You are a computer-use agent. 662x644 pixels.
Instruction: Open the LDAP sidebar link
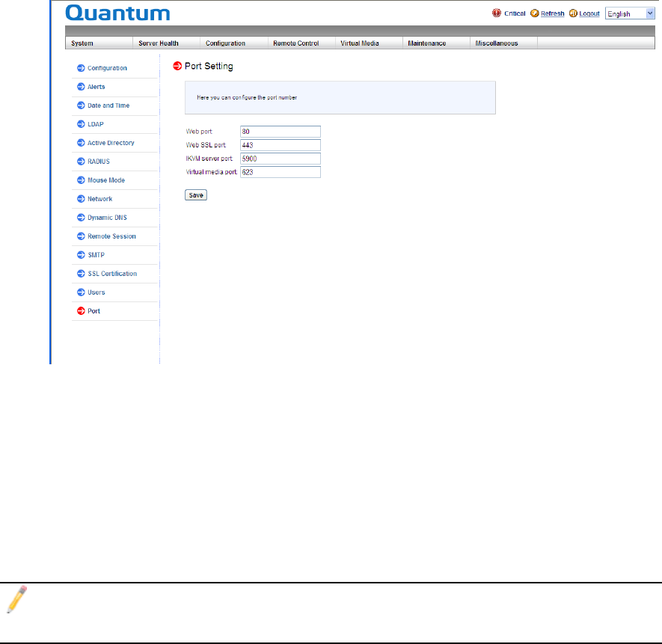[96, 123]
